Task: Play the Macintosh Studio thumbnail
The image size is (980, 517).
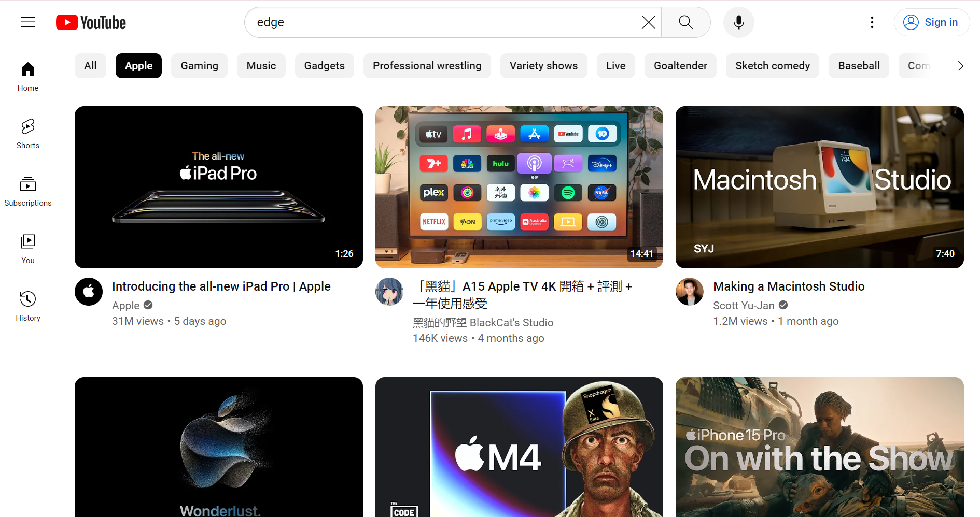Action: 820,187
